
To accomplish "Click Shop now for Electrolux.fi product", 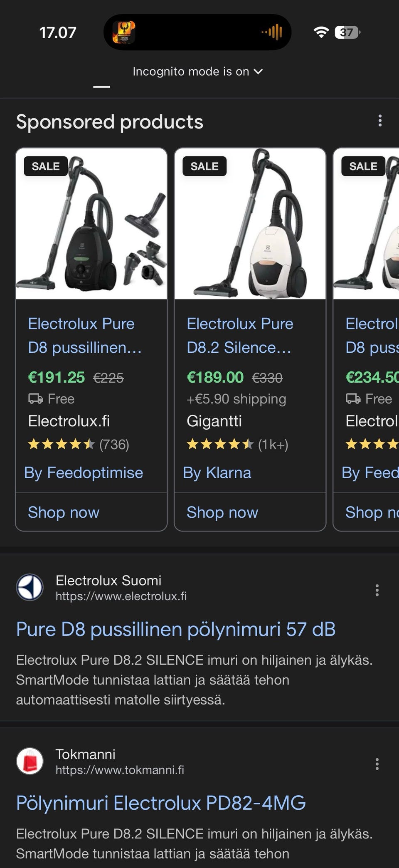I will click(x=64, y=512).
